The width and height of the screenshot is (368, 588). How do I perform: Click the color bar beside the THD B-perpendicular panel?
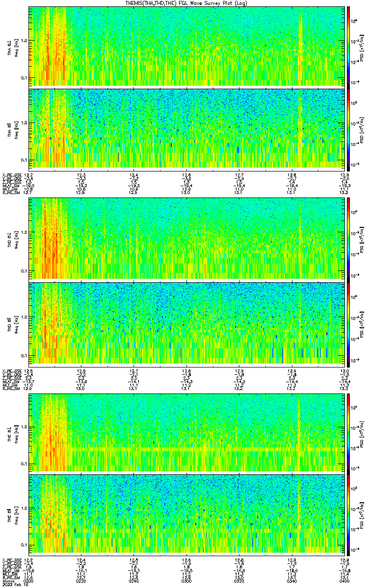(x=348, y=238)
